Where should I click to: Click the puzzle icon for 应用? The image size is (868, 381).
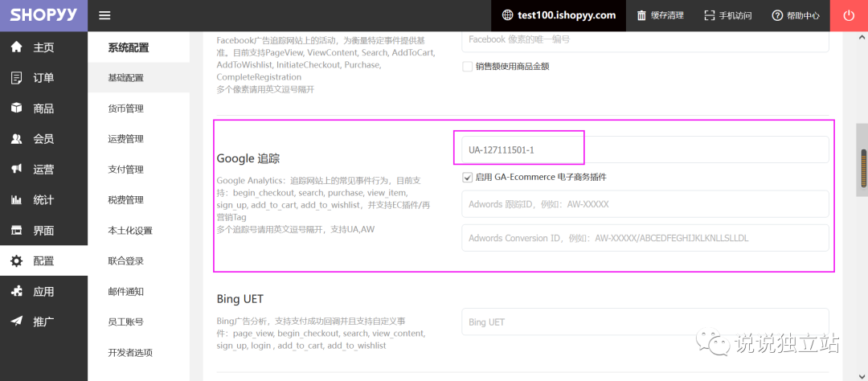click(x=17, y=291)
